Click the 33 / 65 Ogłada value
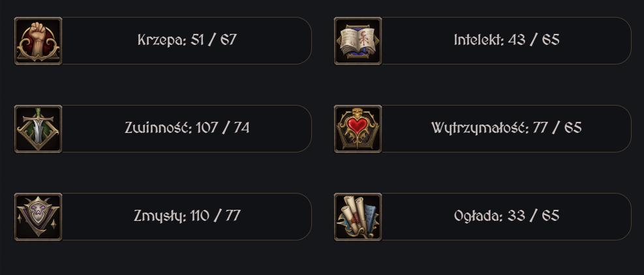The image size is (644, 275). click(x=533, y=216)
